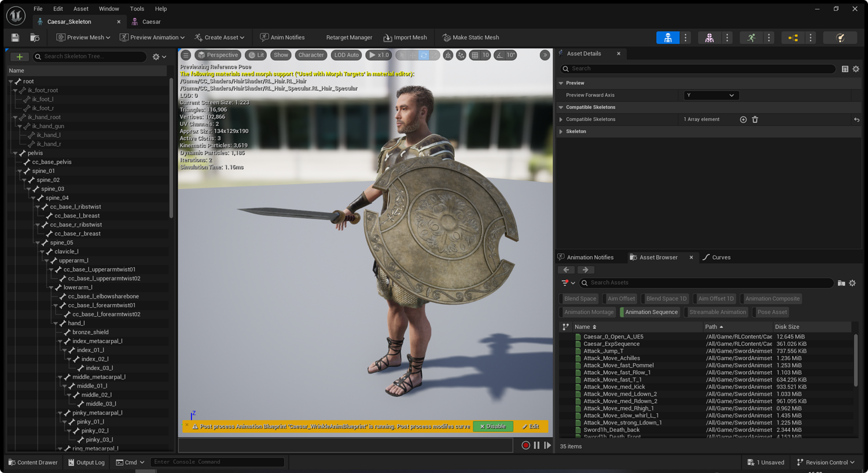Open the Preview Animation dropdown
Viewport: 868px width, 473px height.
click(x=152, y=38)
